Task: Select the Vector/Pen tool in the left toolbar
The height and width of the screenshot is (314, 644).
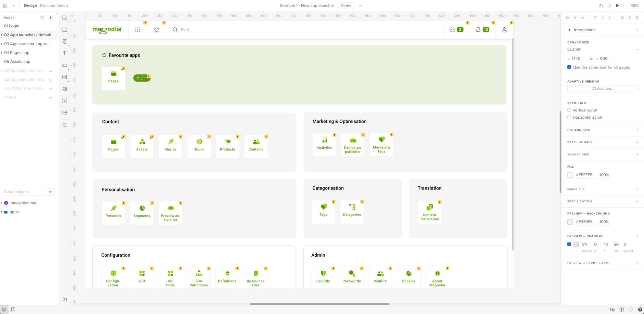Action: [x=64, y=41]
